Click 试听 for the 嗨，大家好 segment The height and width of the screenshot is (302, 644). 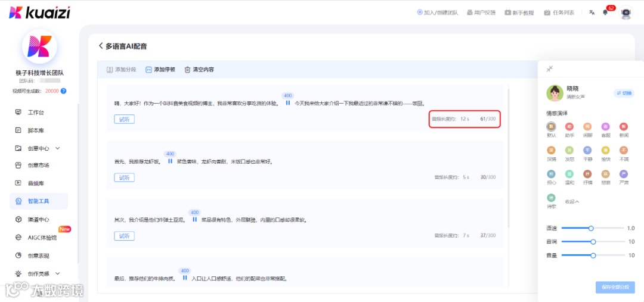(124, 119)
